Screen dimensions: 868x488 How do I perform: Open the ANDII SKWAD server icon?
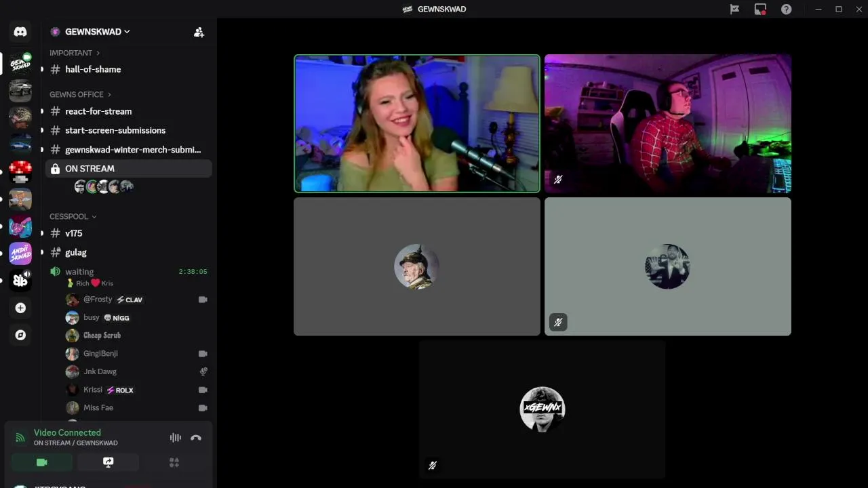(x=20, y=253)
